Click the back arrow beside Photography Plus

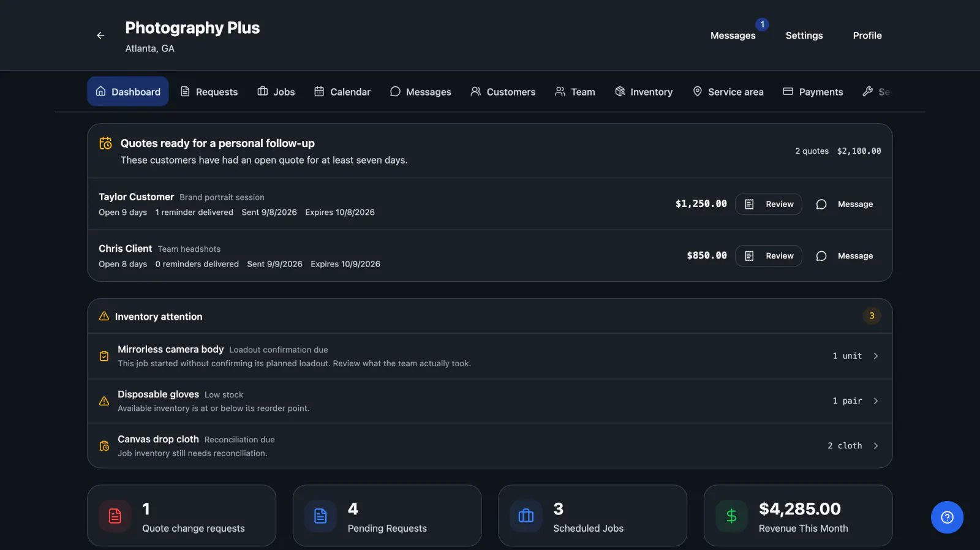pyautogui.click(x=100, y=36)
